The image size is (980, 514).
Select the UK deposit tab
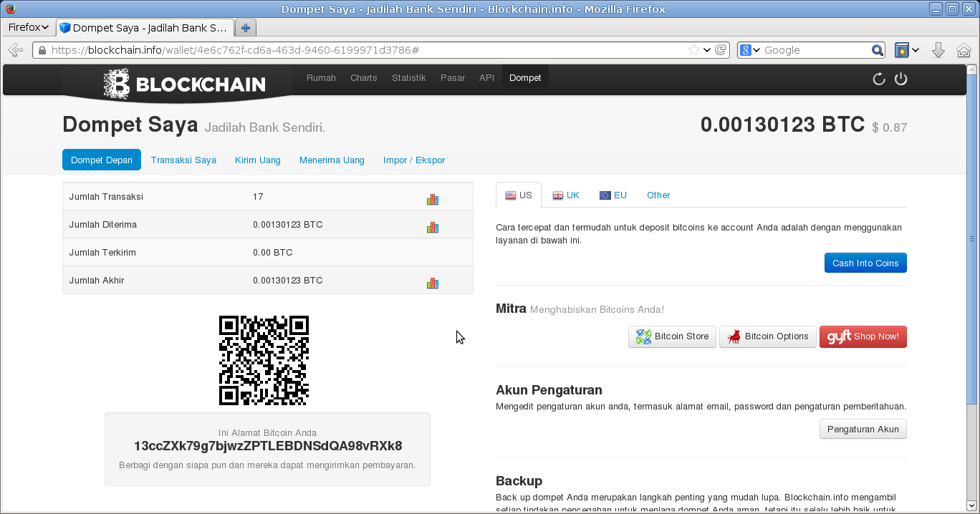click(x=566, y=195)
